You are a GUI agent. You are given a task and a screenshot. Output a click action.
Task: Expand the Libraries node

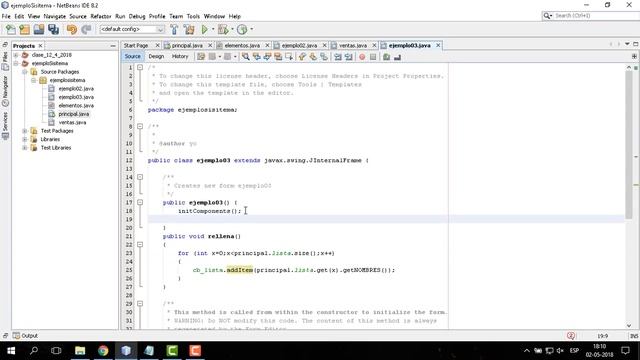click(24, 139)
